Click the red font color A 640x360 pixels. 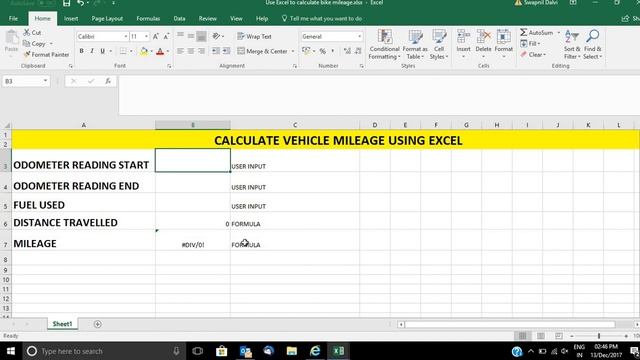[x=160, y=51]
